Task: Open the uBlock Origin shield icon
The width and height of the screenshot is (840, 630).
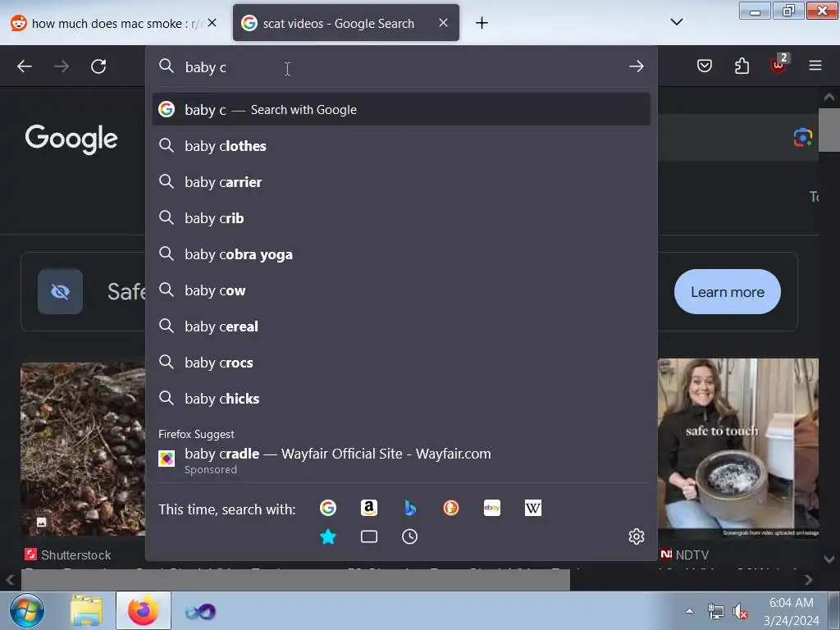Action: click(779, 65)
